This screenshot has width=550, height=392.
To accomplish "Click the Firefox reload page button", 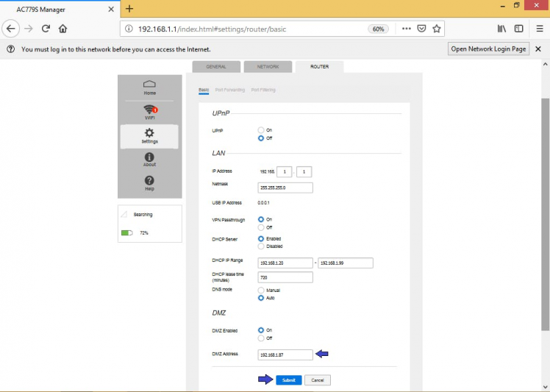I will 46,29.
